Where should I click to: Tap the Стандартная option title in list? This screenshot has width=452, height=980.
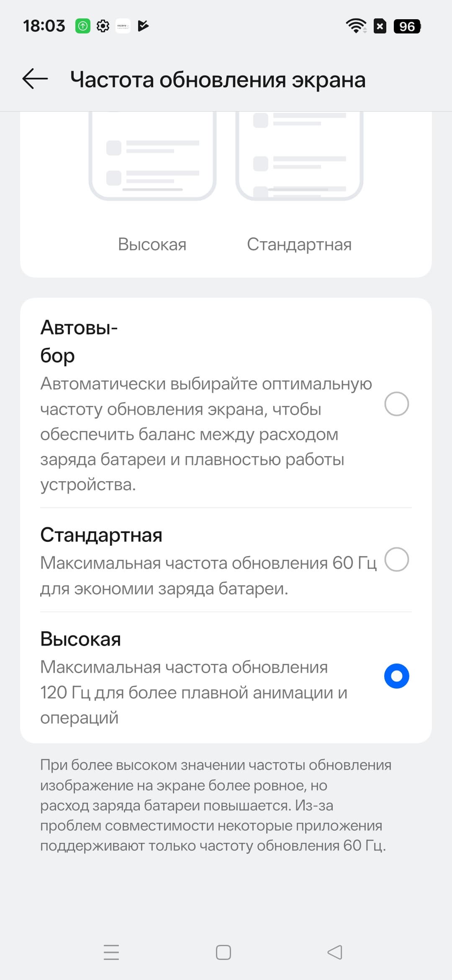[101, 535]
